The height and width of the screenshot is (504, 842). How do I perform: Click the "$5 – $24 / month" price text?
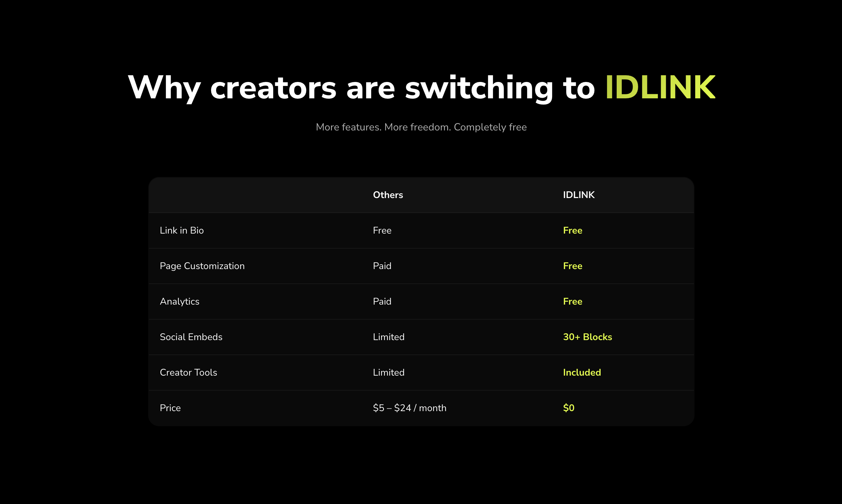(x=410, y=408)
